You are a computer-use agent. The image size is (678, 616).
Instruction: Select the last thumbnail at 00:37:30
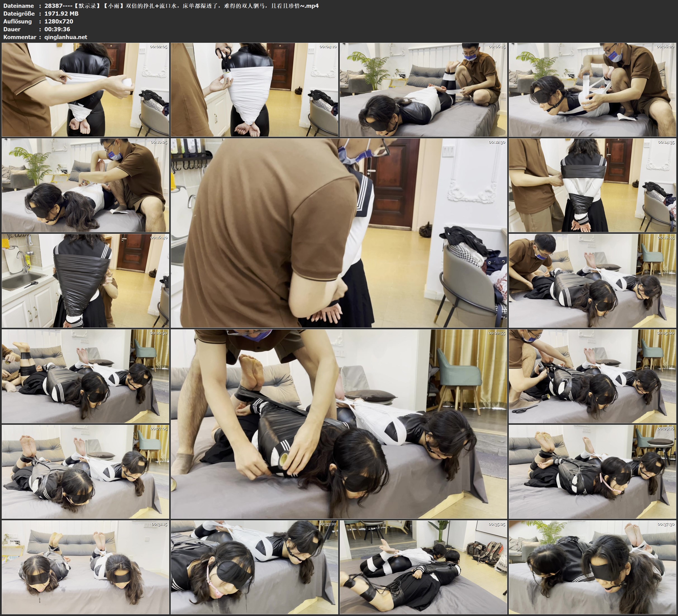[592, 567]
